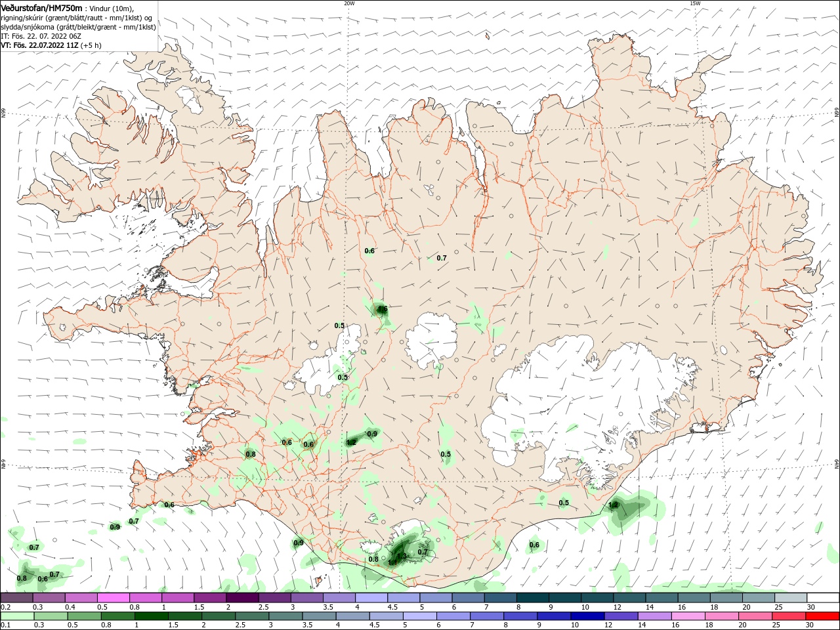Pick the blue swatch labeled 8 on rain scale
Image resolution: width=840 pixels, height=630 pixels.
click(521, 616)
